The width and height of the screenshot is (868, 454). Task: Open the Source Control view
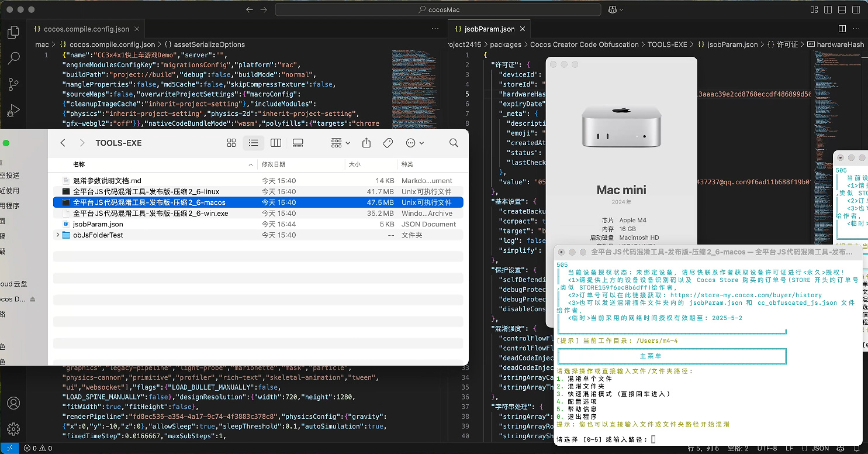point(13,84)
